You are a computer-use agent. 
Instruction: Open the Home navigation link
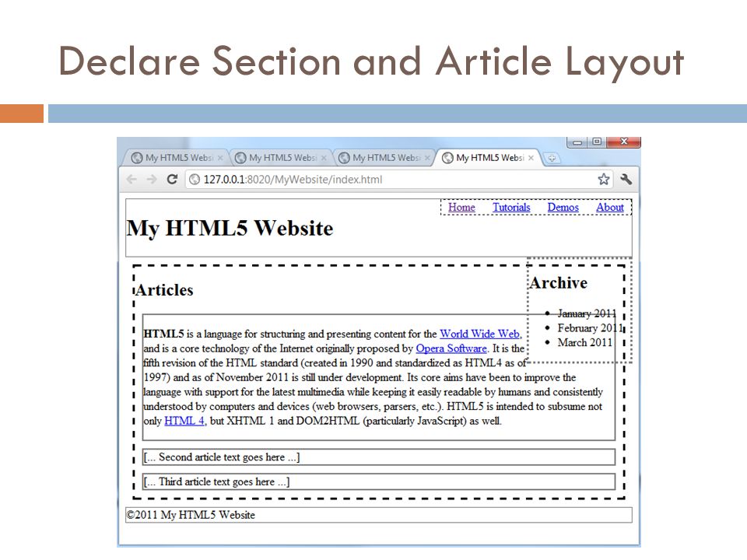point(461,207)
